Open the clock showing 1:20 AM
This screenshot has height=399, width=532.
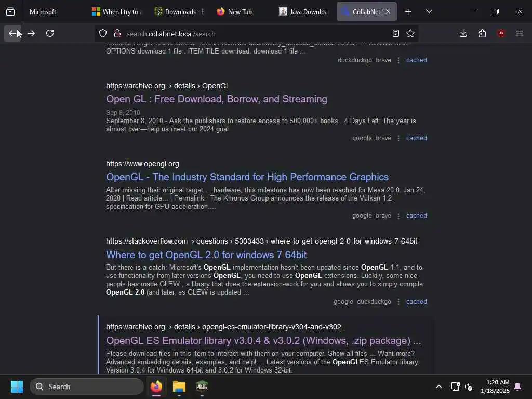495,387
